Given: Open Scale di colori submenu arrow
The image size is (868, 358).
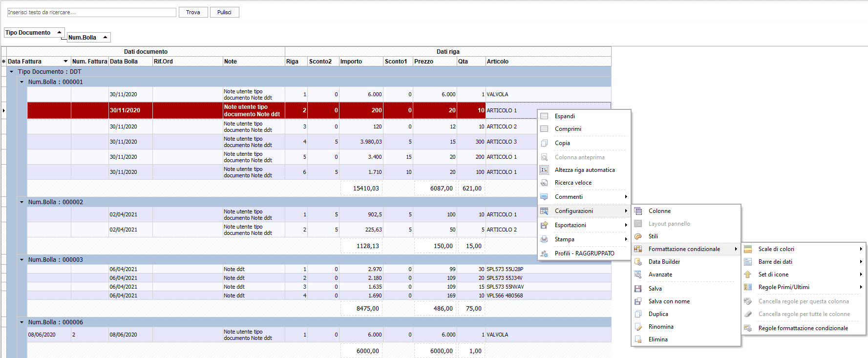Looking at the screenshot, I should click(x=861, y=249).
